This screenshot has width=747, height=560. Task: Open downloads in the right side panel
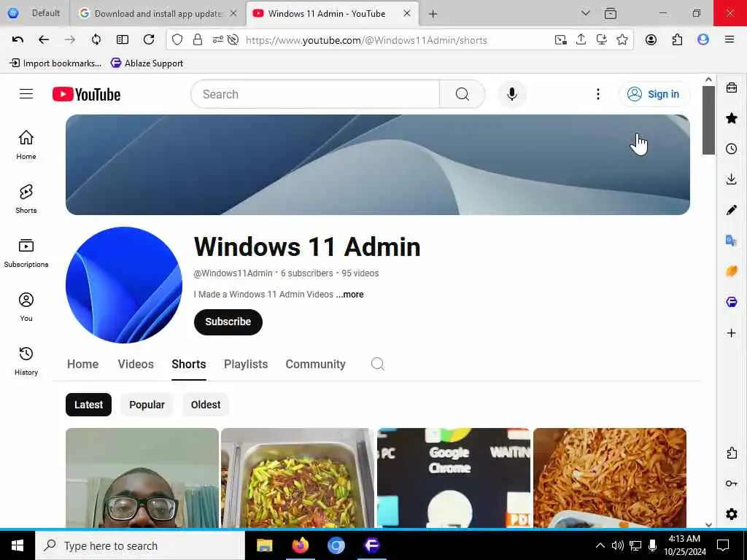[x=731, y=179]
